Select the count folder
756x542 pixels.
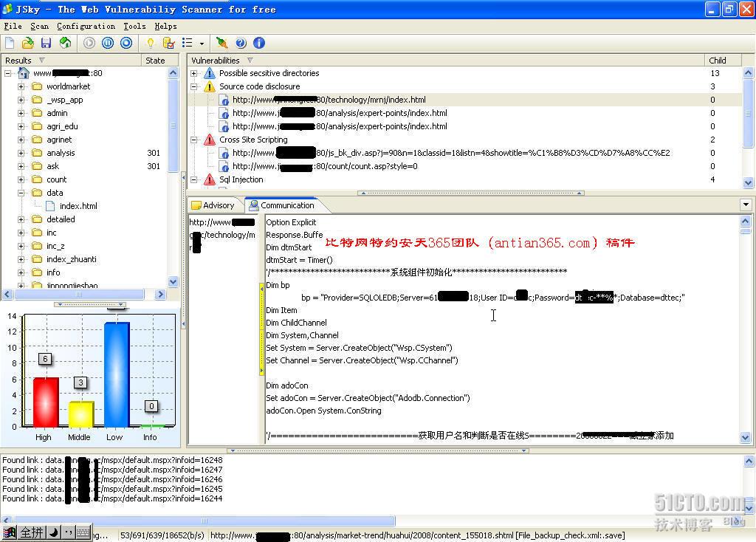coord(56,179)
